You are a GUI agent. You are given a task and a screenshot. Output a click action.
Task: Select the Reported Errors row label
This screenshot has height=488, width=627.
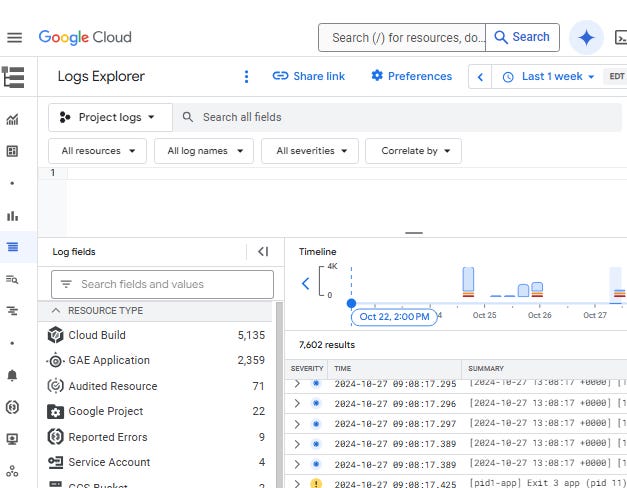pos(108,437)
